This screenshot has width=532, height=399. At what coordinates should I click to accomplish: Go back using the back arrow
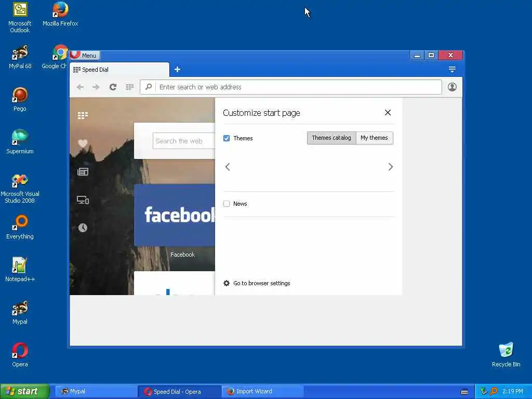point(80,87)
